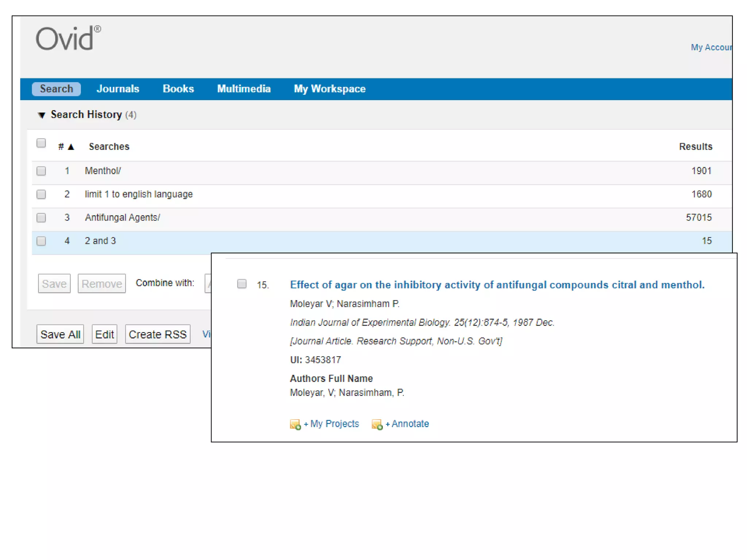Open the Combine with dropdown

click(208, 283)
